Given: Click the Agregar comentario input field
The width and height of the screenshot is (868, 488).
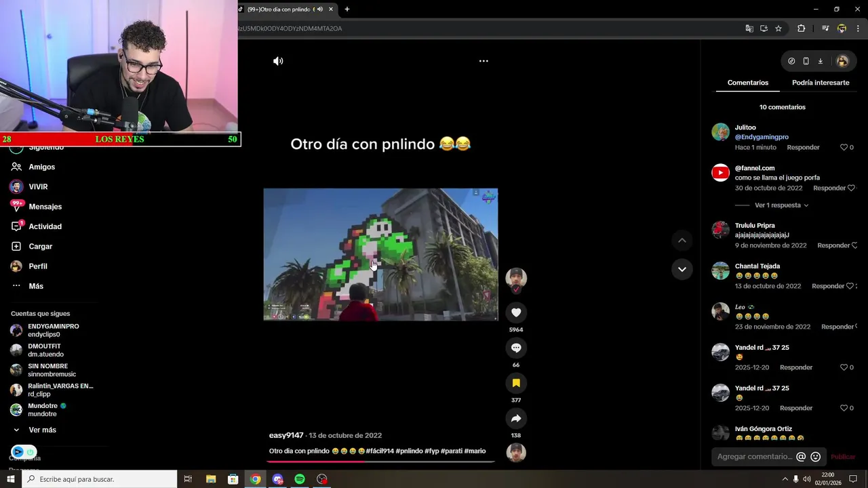Looking at the screenshot, I should 754,457.
